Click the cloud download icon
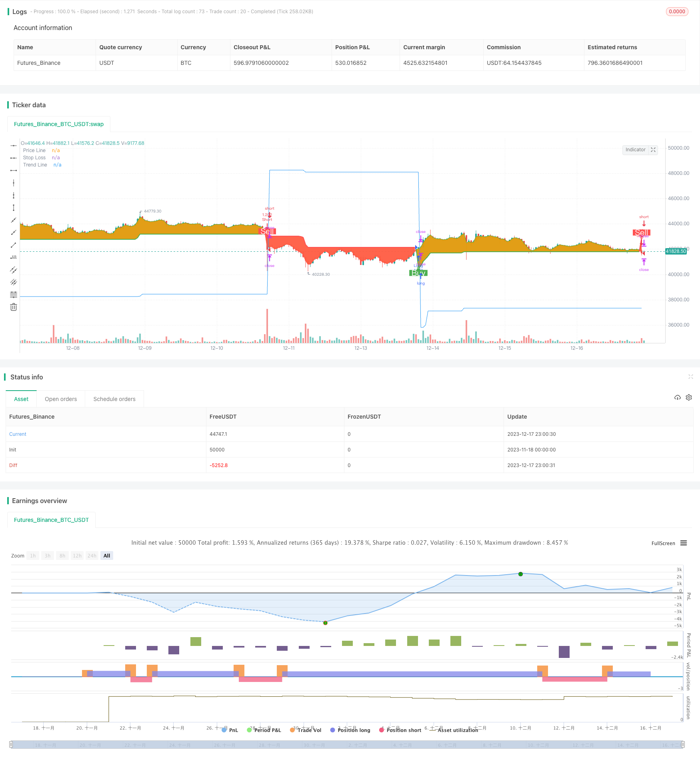Screen dimensions: 700x760 pyautogui.click(x=678, y=397)
